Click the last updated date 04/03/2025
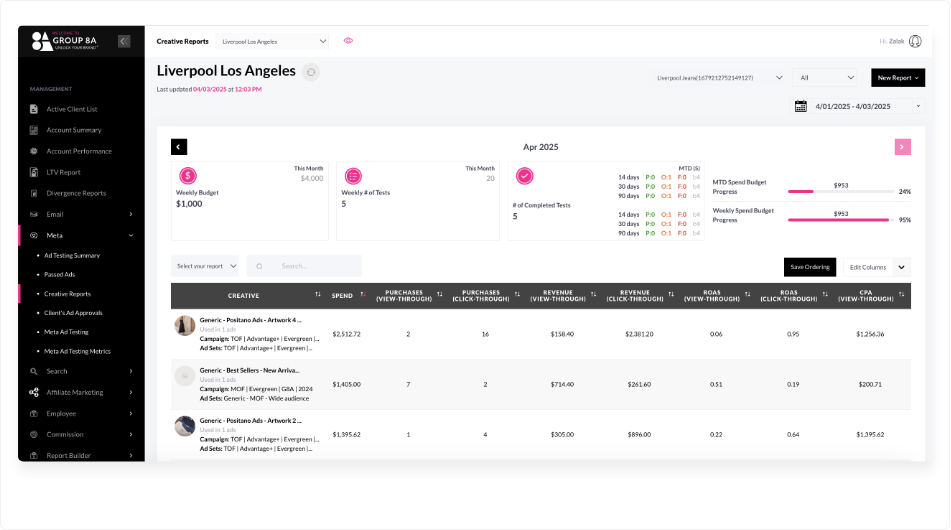951x530 pixels. [210, 89]
